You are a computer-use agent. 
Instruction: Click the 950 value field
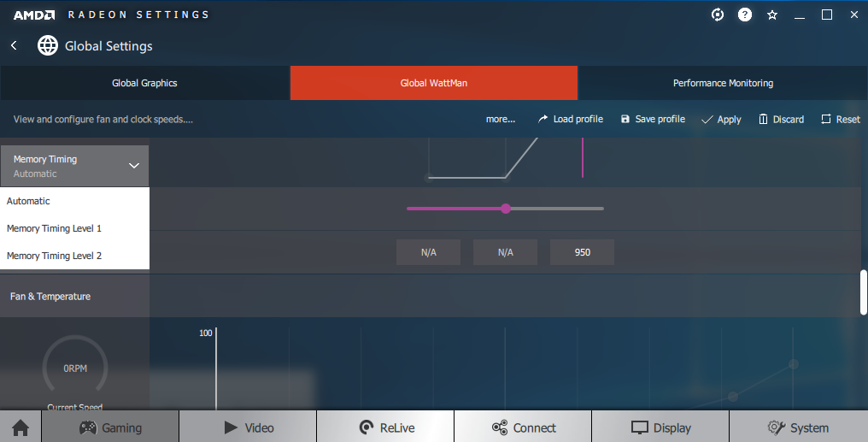pos(583,252)
